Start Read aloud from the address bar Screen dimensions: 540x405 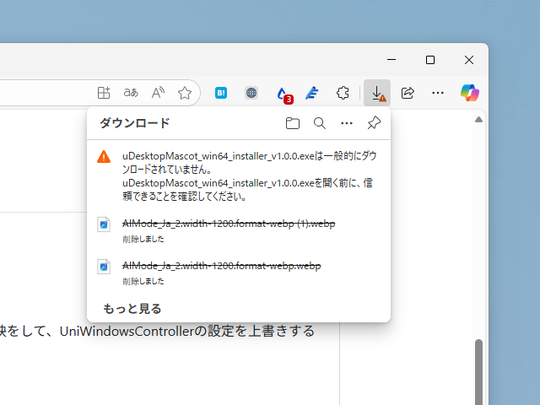158,93
